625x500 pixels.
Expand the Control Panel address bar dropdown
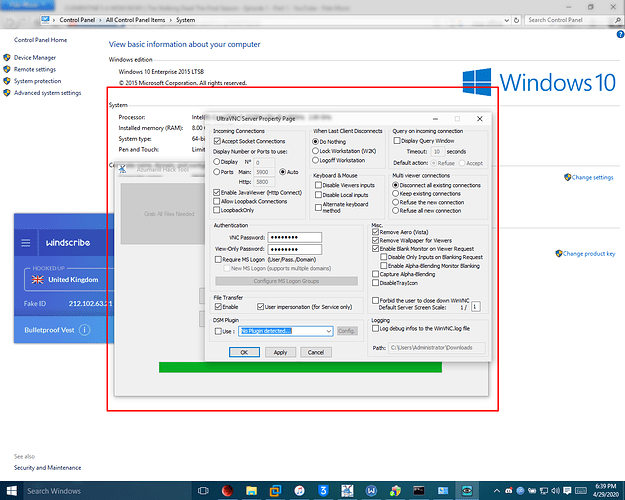(x=507, y=20)
